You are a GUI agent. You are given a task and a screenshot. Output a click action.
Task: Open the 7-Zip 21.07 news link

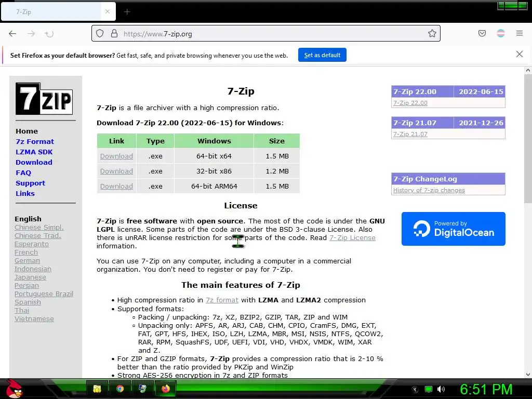click(410, 134)
